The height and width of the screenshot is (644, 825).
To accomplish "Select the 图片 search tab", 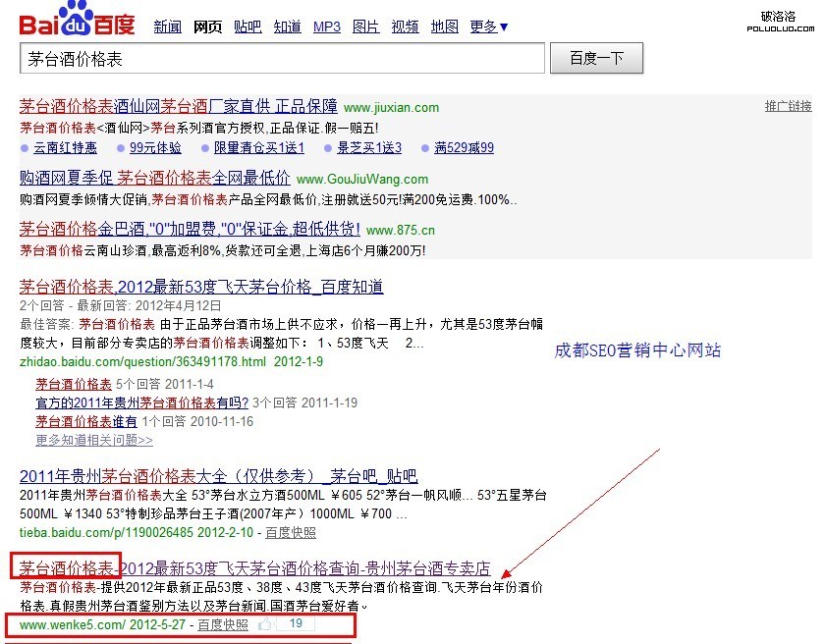I will [x=365, y=27].
